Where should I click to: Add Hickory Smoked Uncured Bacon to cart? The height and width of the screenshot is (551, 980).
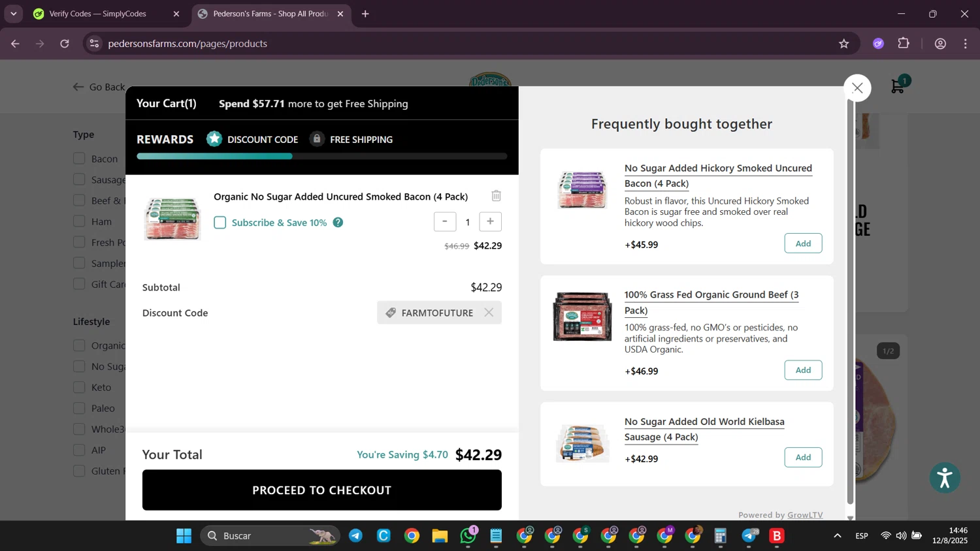coord(803,244)
